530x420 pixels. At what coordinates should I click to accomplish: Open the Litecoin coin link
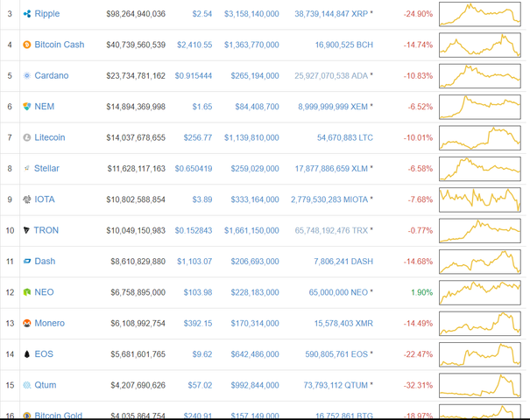tap(50, 137)
